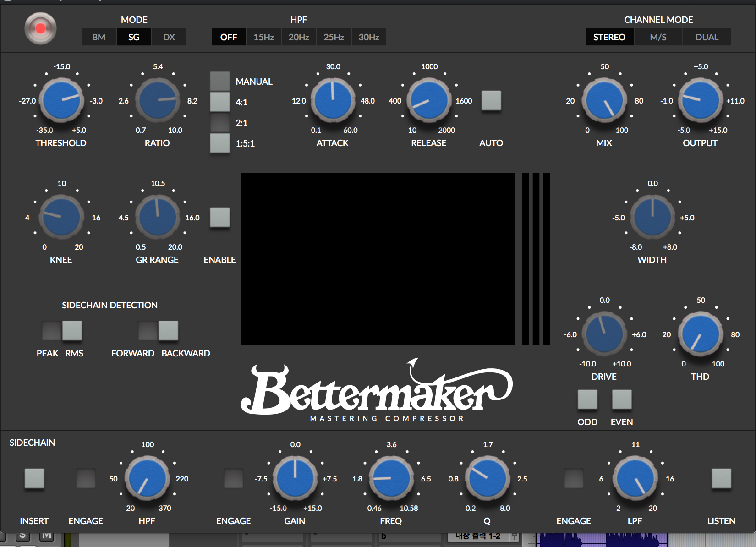Enable MANUAL ratio button
The height and width of the screenshot is (547, 756).
point(220,81)
